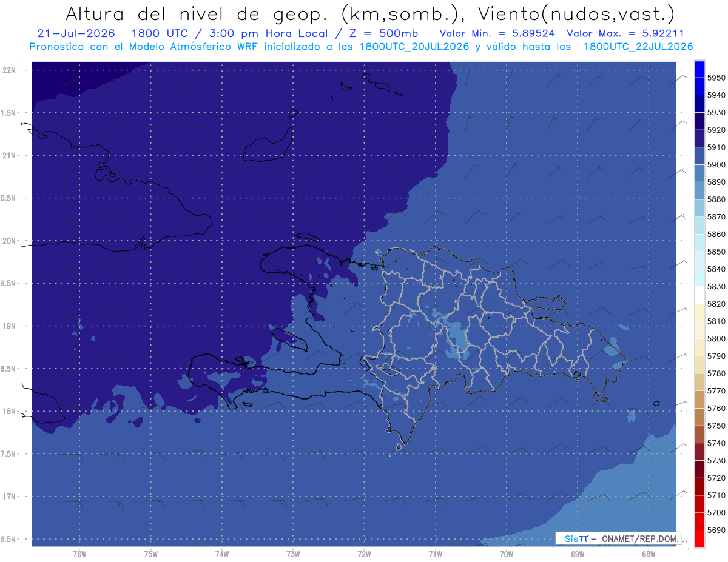Click the '5770' colorbar label
728x562 pixels.
click(x=716, y=391)
